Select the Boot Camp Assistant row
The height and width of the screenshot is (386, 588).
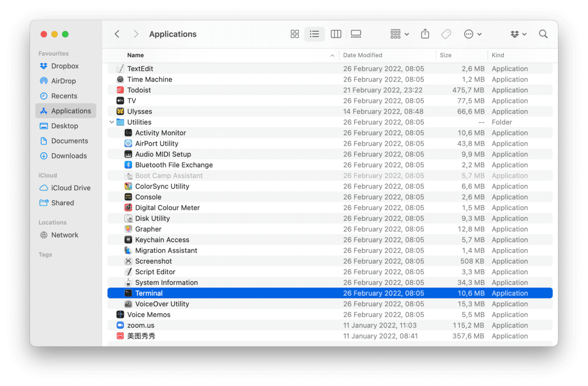(330, 176)
